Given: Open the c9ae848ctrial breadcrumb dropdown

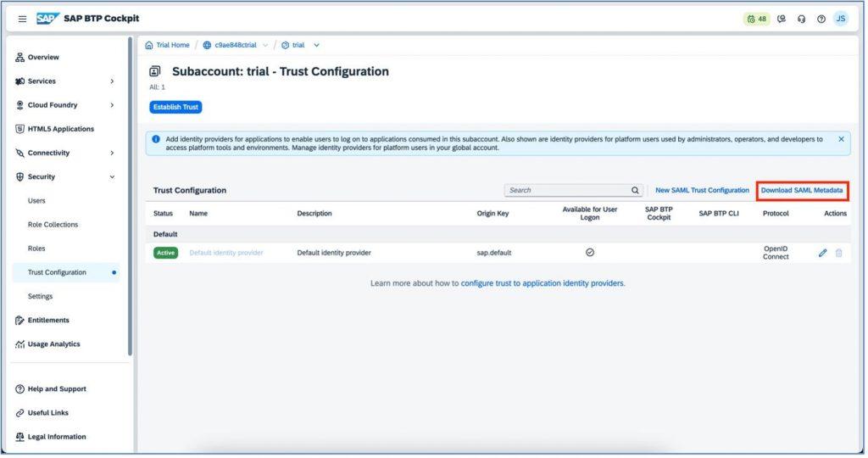Looking at the screenshot, I should point(266,46).
